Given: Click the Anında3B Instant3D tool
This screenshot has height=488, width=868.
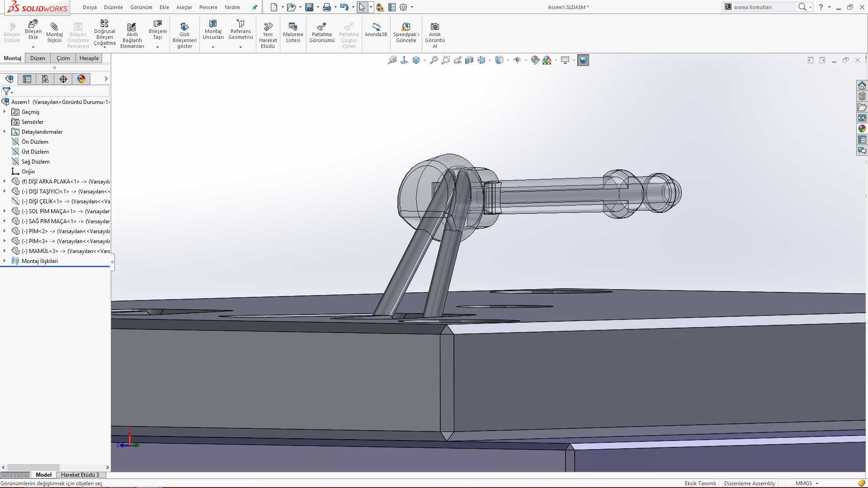Looking at the screenshot, I should 376,30.
